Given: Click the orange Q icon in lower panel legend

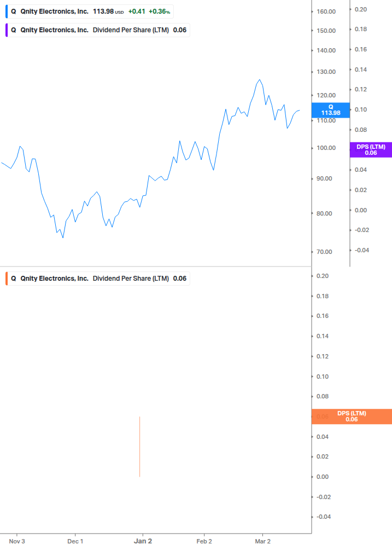Looking at the screenshot, I should [13, 279].
